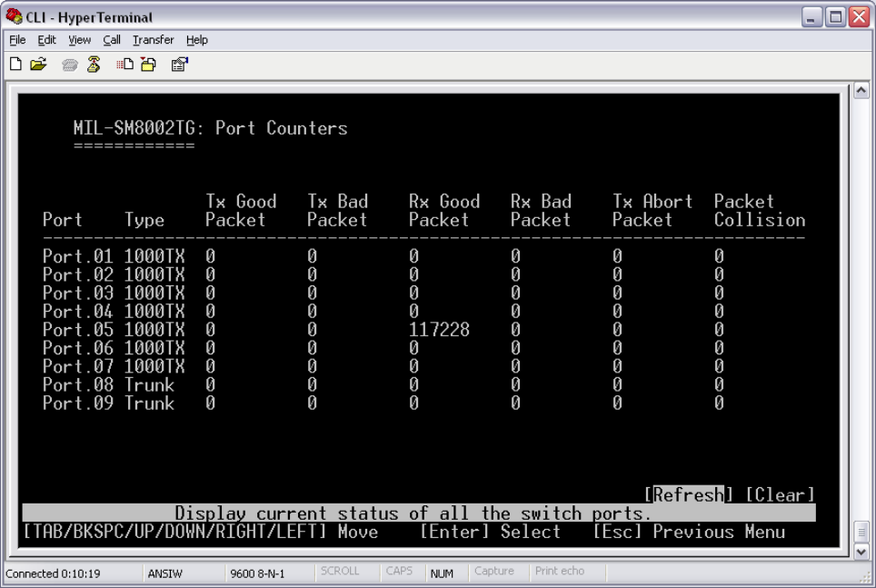Screen dimensions: 876x588
Task: Click the Tx Bad Packet column header
Action: click(x=337, y=210)
